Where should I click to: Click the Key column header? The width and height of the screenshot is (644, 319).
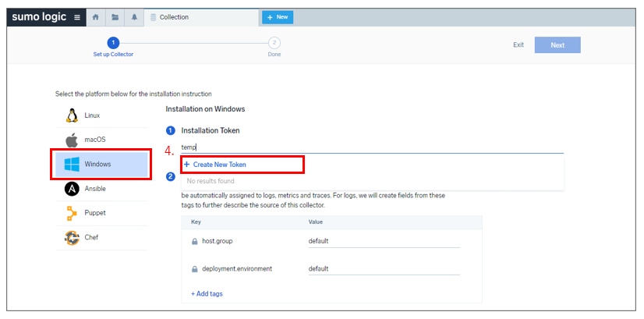(196, 222)
